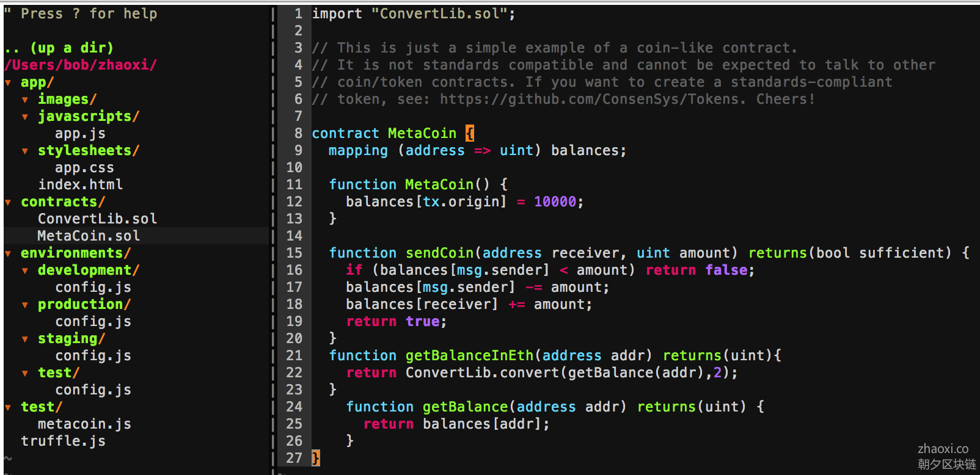Collapse the javascripts/ folder arrow
Image resolution: width=980 pixels, height=475 pixels.
coord(25,117)
